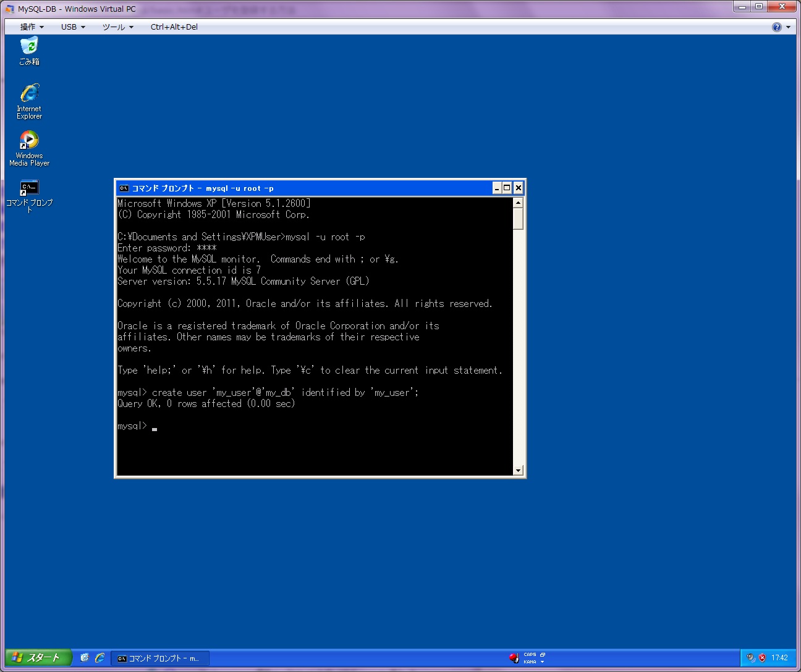Image resolution: width=801 pixels, height=672 pixels.
Task: Click the red IME language bar icon
Action: pos(514,658)
